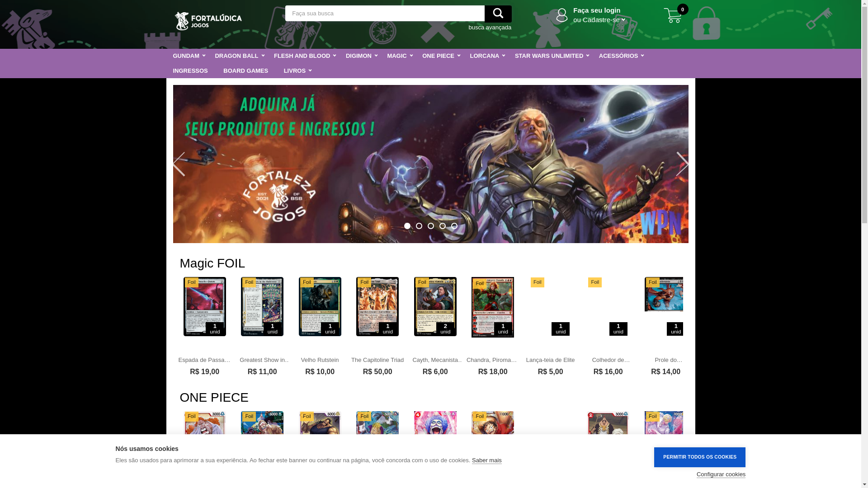Open Prole do card thumbnail
This screenshot has height=488, width=868.
pos(664,295)
